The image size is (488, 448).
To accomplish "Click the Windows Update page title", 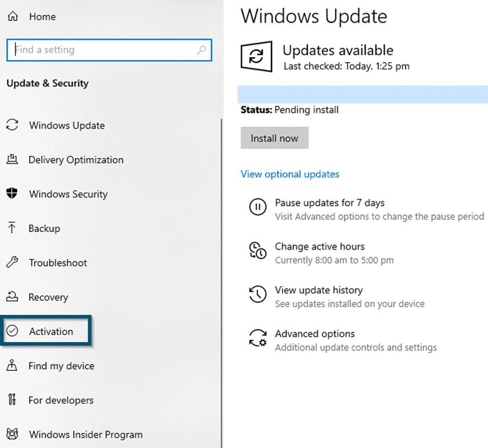I will click(314, 16).
